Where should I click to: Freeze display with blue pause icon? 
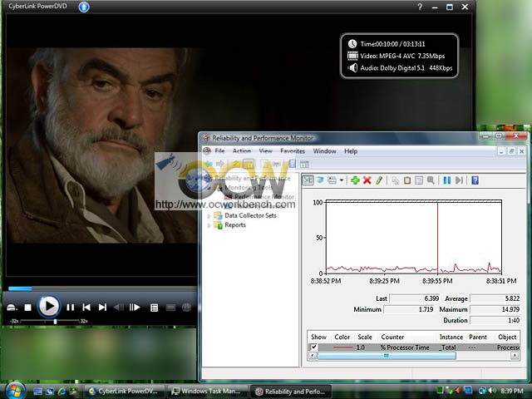point(447,180)
